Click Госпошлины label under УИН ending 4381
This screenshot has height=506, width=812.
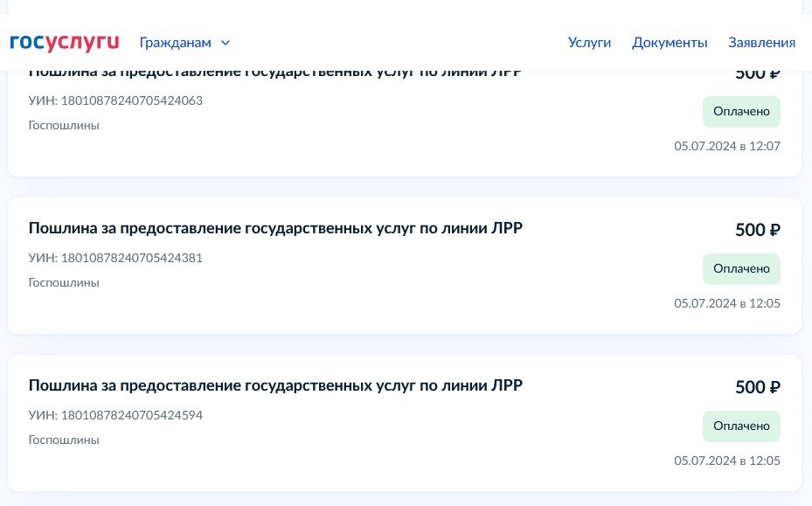pos(64,282)
